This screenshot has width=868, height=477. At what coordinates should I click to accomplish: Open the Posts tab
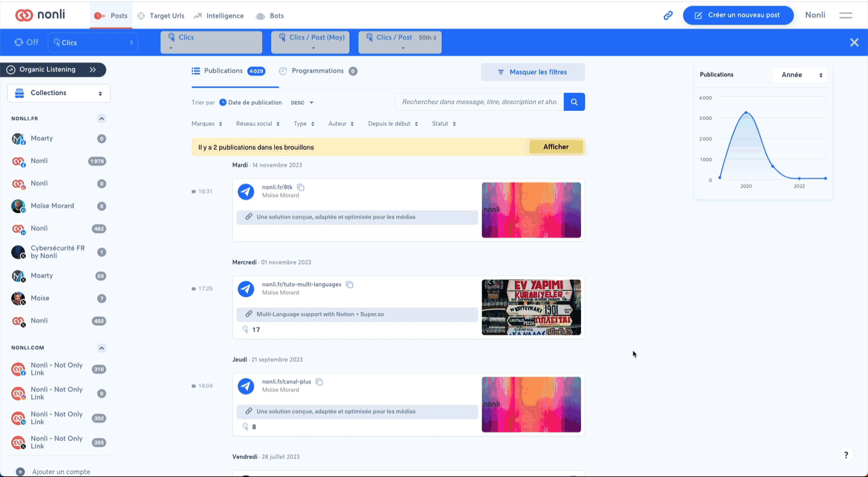(112, 16)
